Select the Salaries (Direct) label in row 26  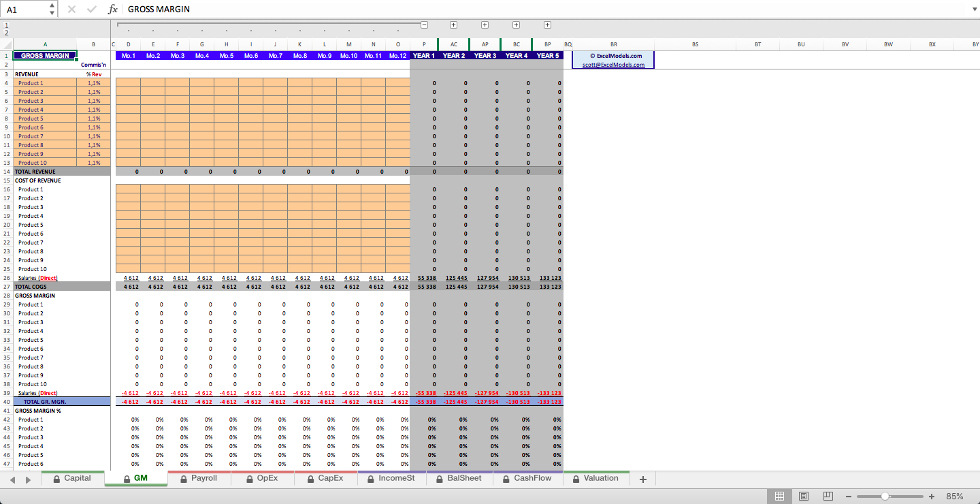coord(38,278)
